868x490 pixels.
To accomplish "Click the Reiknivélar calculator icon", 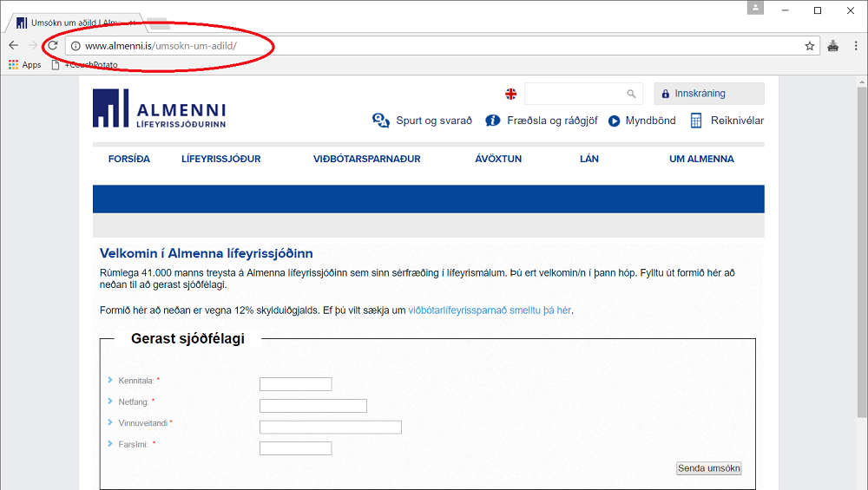I will click(696, 121).
